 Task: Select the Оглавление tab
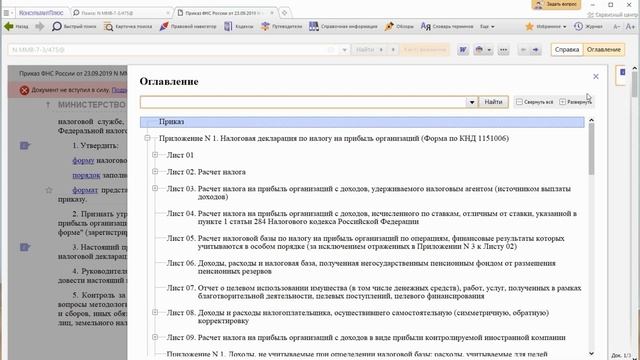[x=604, y=50]
